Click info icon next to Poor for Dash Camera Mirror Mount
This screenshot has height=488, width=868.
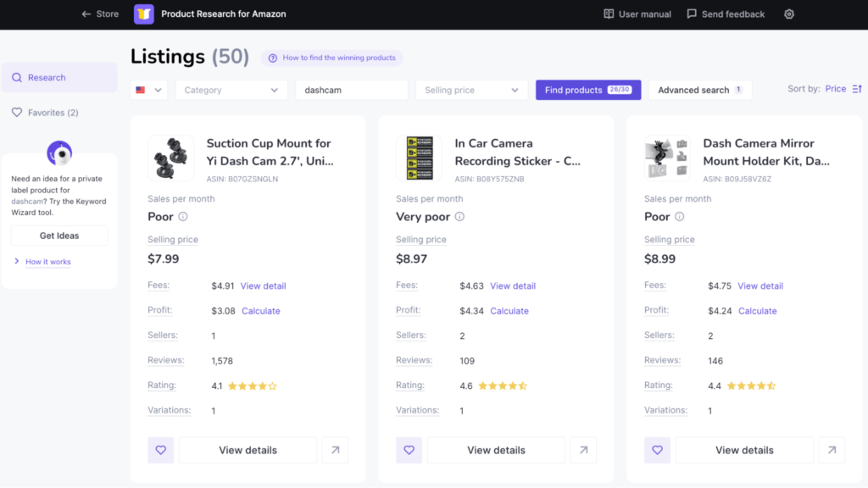pyautogui.click(x=679, y=217)
